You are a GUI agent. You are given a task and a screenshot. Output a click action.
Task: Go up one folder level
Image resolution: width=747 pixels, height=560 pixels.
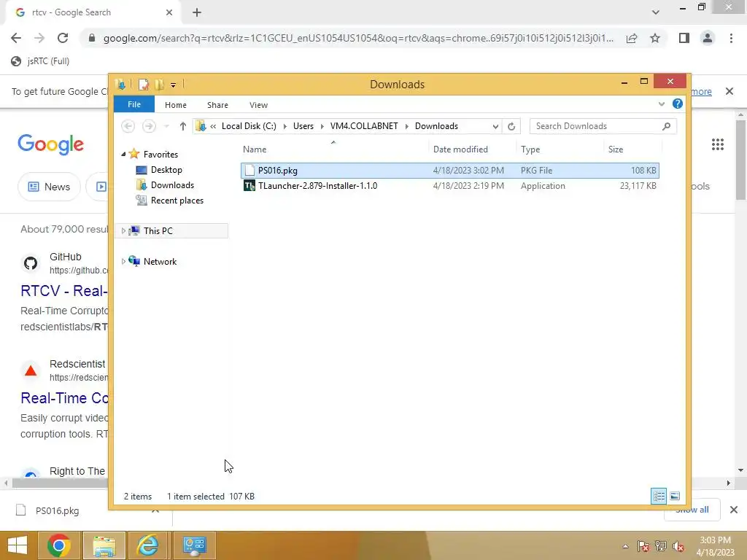tap(182, 126)
